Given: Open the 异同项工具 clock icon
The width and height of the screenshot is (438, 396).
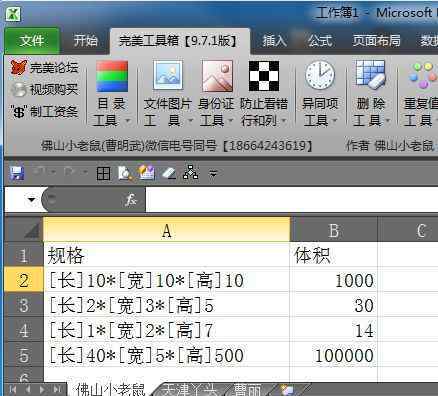Looking at the screenshot, I should click(320, 76).
